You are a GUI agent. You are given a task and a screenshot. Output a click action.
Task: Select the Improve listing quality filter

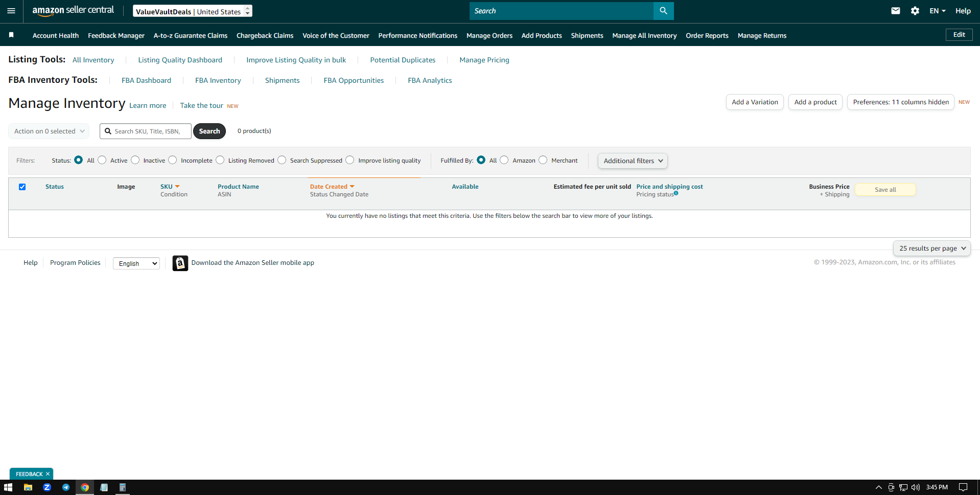click(x=350, y=160)
